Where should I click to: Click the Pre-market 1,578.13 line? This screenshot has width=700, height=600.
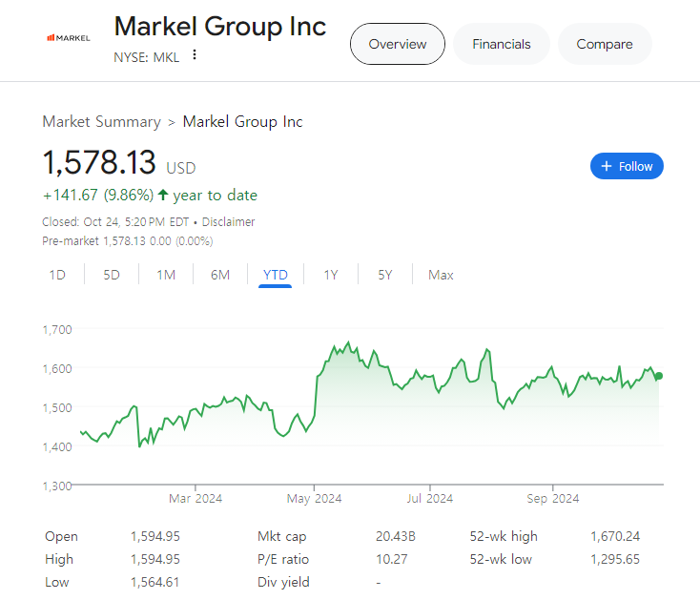coord(127,241)
